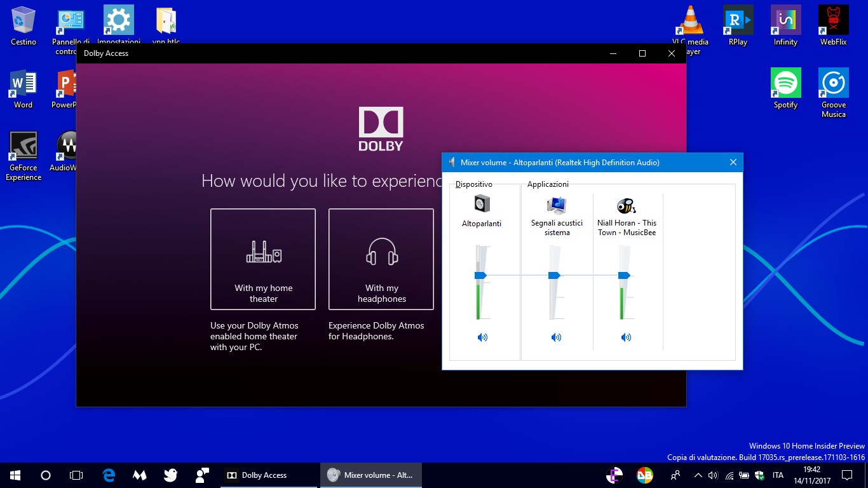This screenshot has width=868, height=488.
Task: Start a Cortana search from the taskbar
Action: point(45,475)
